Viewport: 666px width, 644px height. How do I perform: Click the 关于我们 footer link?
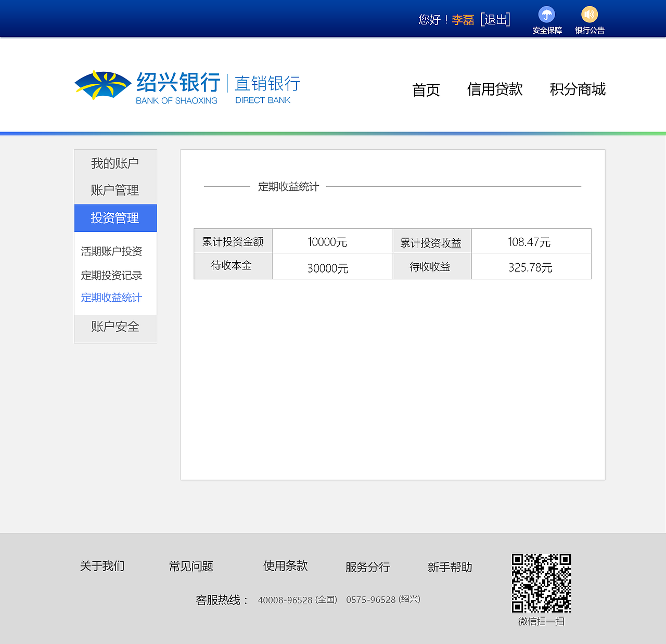102,565
